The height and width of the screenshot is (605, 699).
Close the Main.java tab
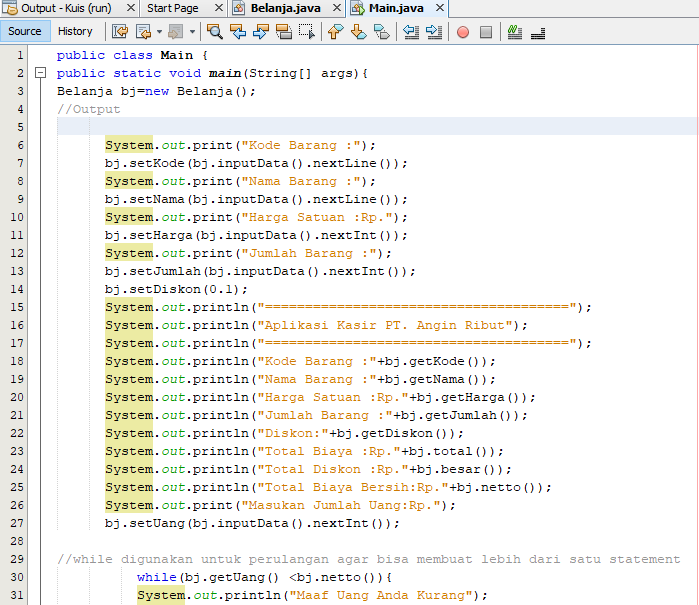click(x=440, y=8)
